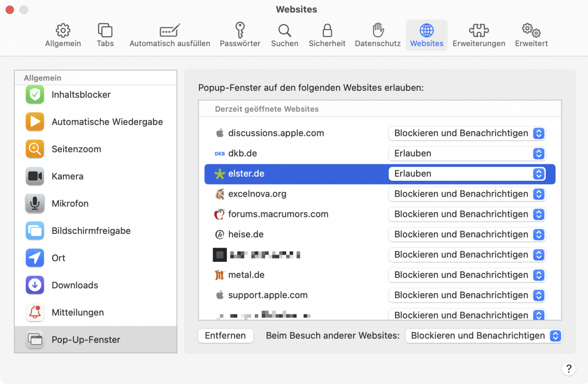Select the Downloads arrow icon
This screenshot has height=384, width=588.
click(35, 285)
